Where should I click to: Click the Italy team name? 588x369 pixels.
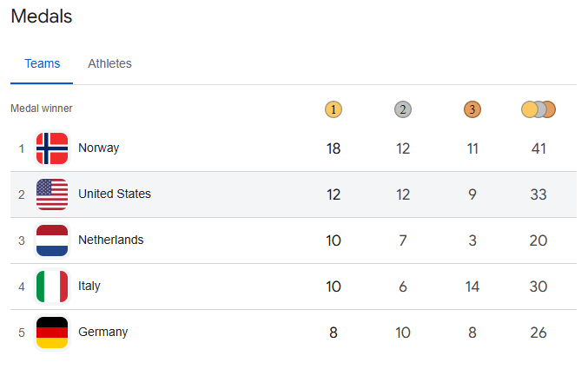[89, 287]
